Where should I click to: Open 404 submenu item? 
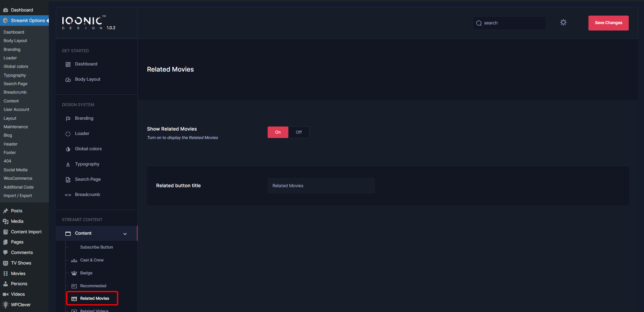coord(7,161)
